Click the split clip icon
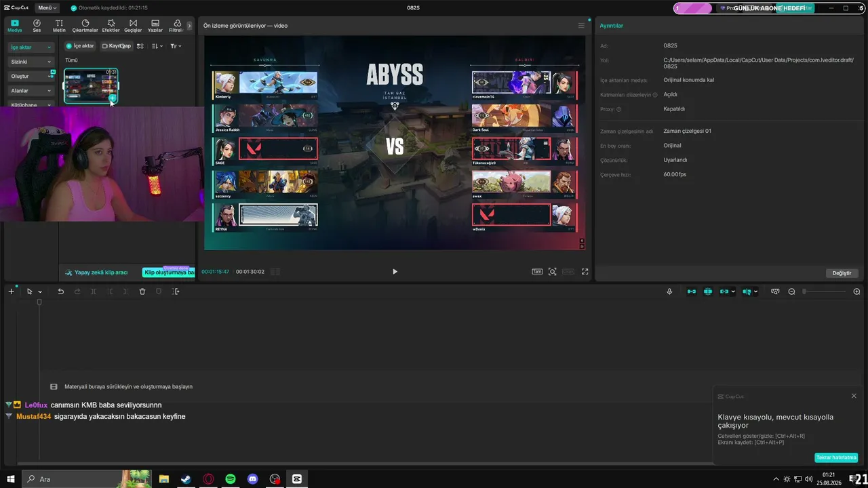868x488 pixels. (94, 291)
